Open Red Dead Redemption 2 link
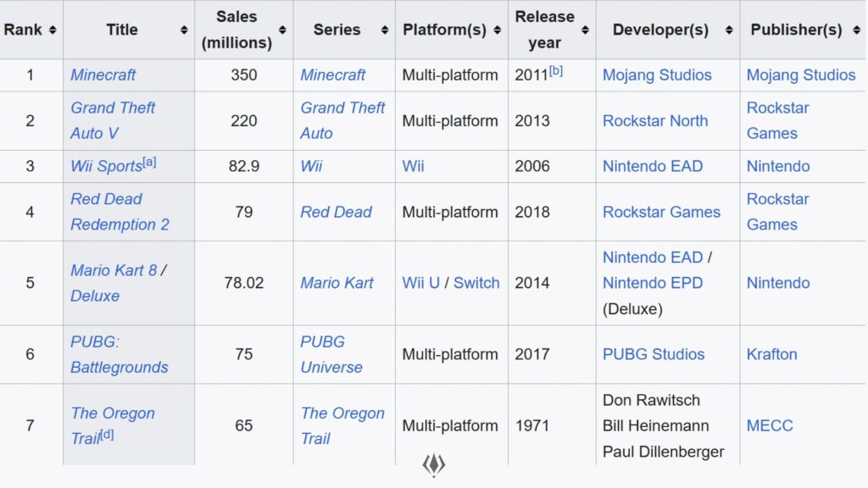This screenshot has height=488, width=868. (x=119, y=212)
